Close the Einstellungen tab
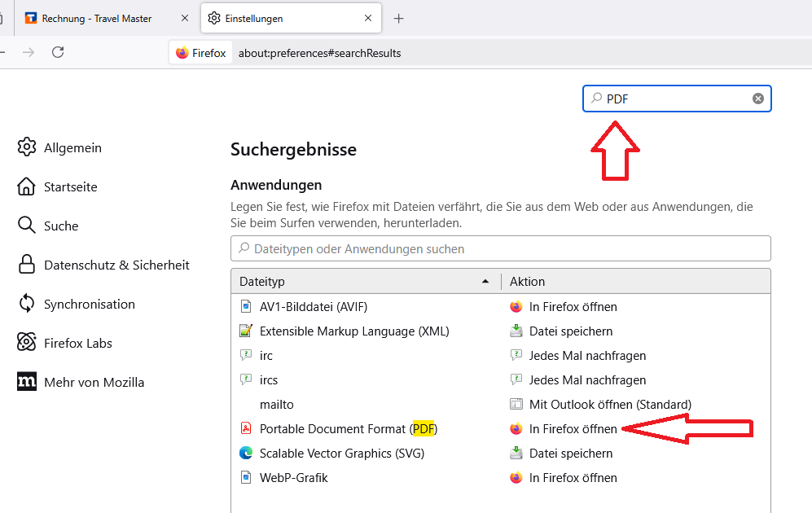 pos(368,18)
